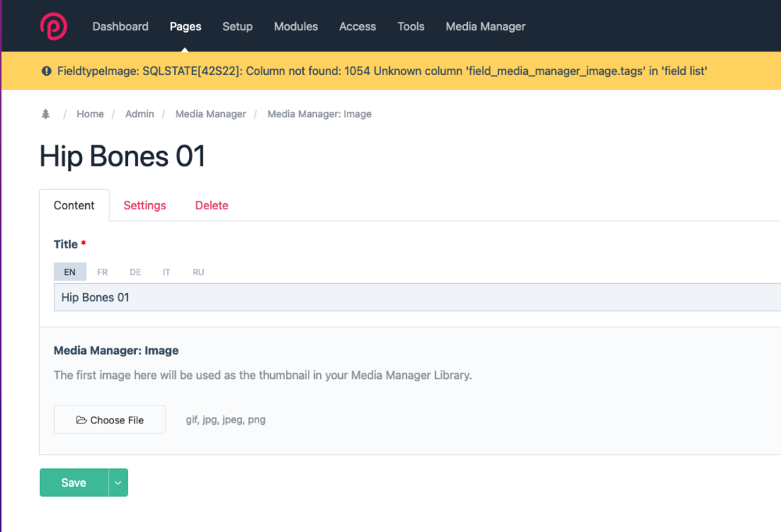Switch title language to RU
781x532 pixels.
tap(198, 272)
